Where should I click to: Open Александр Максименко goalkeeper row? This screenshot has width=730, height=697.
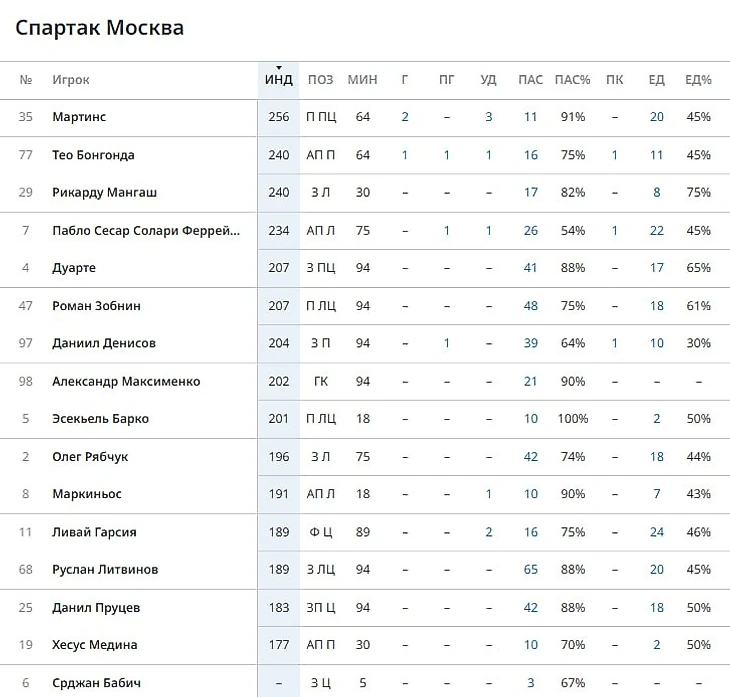[126, 381]
